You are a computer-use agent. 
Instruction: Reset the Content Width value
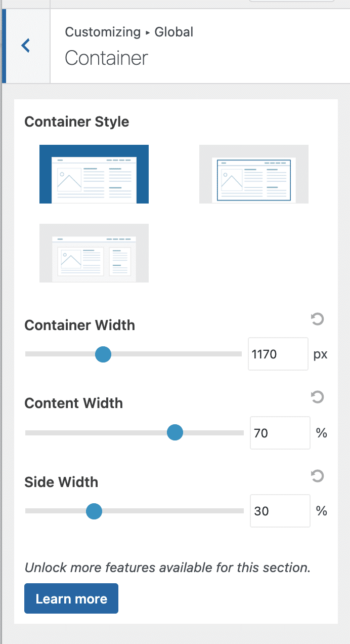coord(317,397)
